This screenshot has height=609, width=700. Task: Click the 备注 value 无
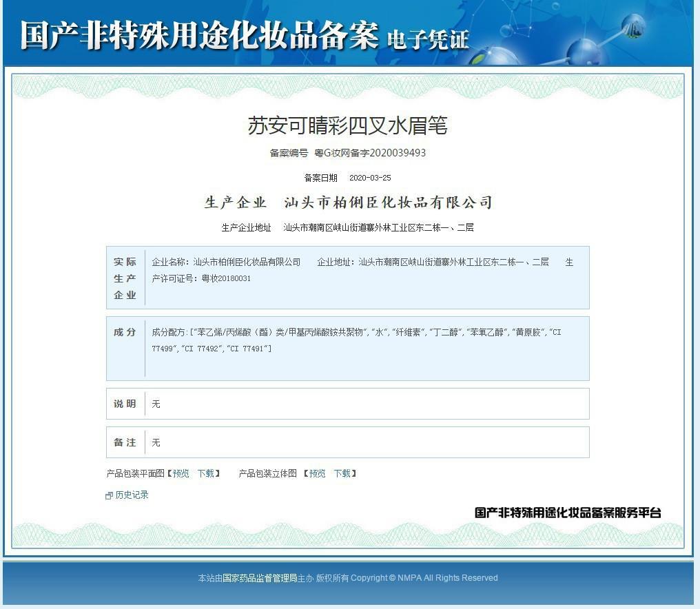pyautogui.click(x=156, y=442)
